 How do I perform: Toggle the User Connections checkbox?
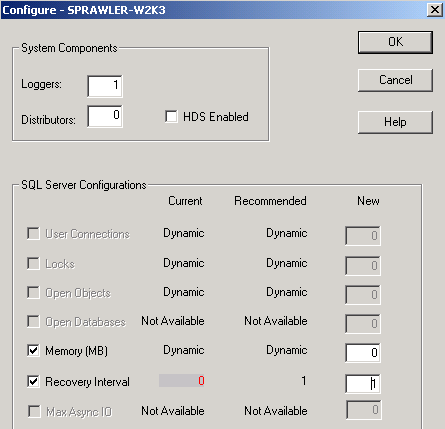click(x=33, y=233)
